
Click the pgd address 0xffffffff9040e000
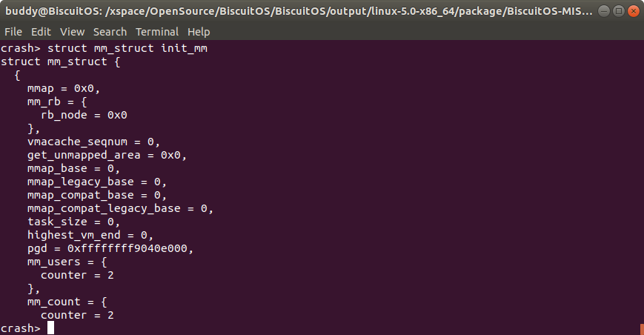tap(130, 248)
